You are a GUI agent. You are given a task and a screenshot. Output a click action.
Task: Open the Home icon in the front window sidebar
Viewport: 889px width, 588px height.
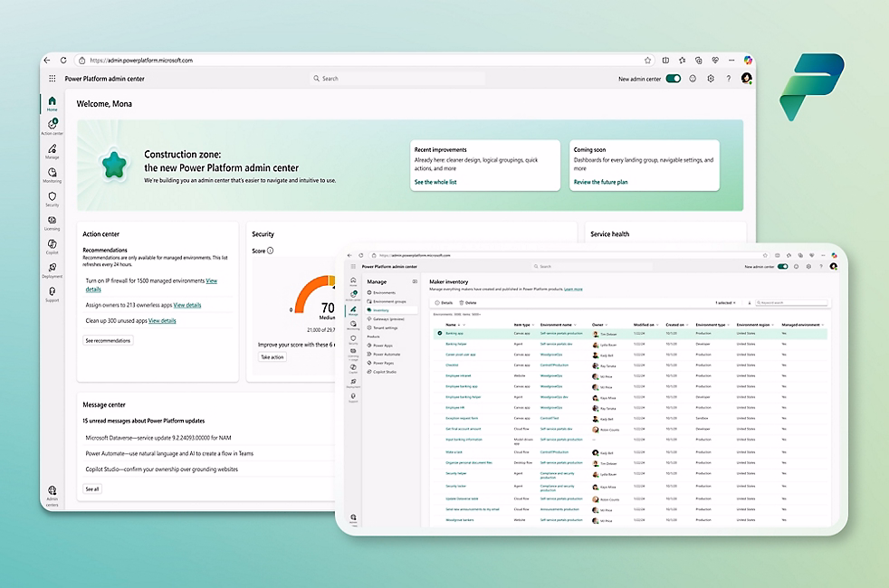pos(353,281)
